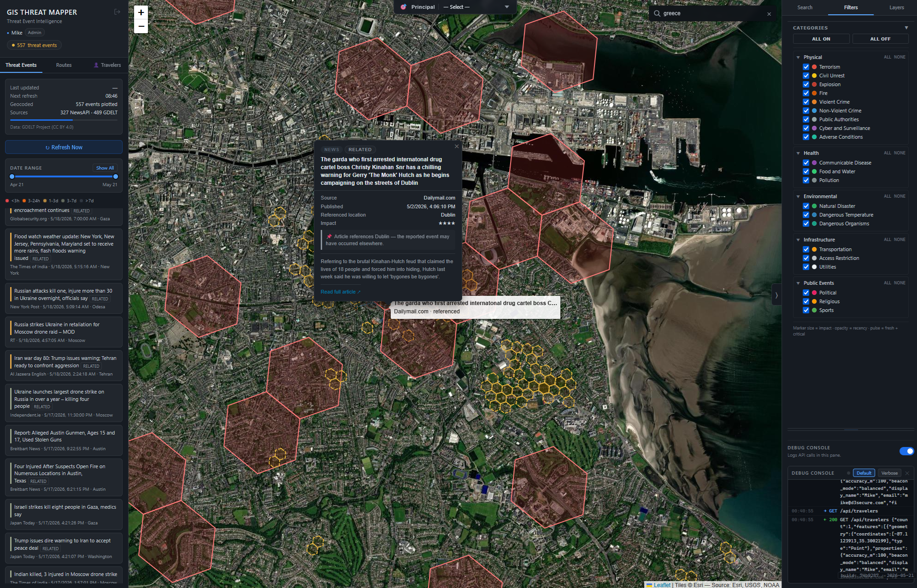This screenshot has height=588, width=917.
Task: Open the Threat Events tab
Action: pos(21,65)
